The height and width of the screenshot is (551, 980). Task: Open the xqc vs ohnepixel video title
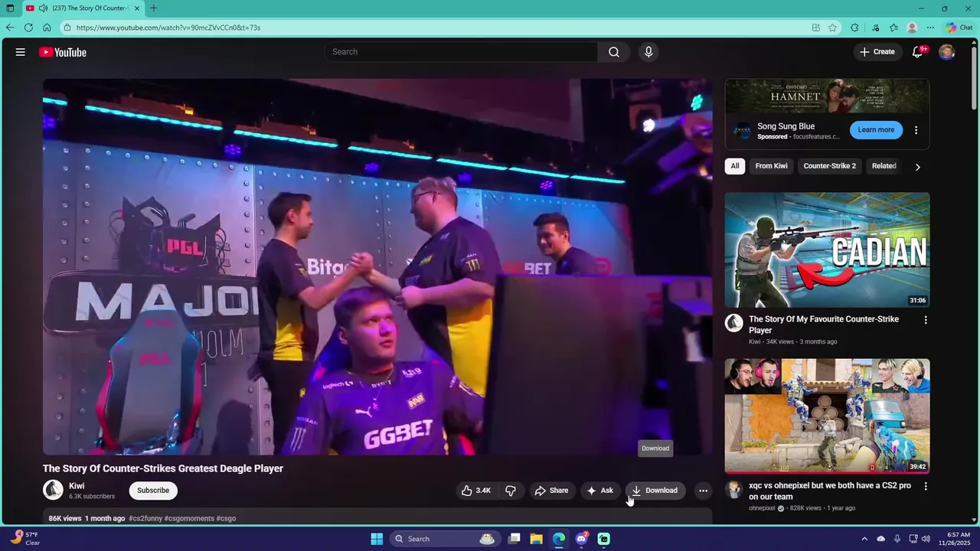click(830, 491)
